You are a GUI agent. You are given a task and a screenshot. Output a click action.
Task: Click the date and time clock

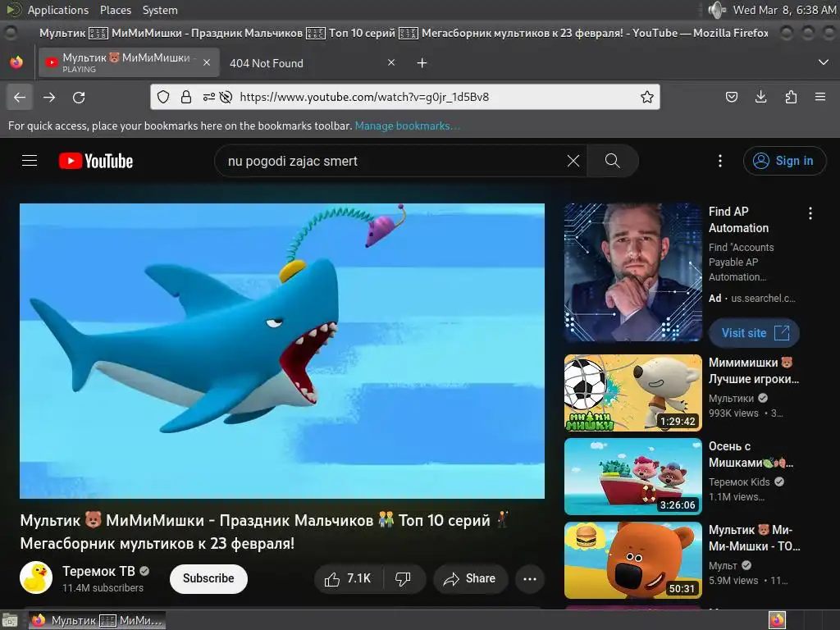point(784,10)
